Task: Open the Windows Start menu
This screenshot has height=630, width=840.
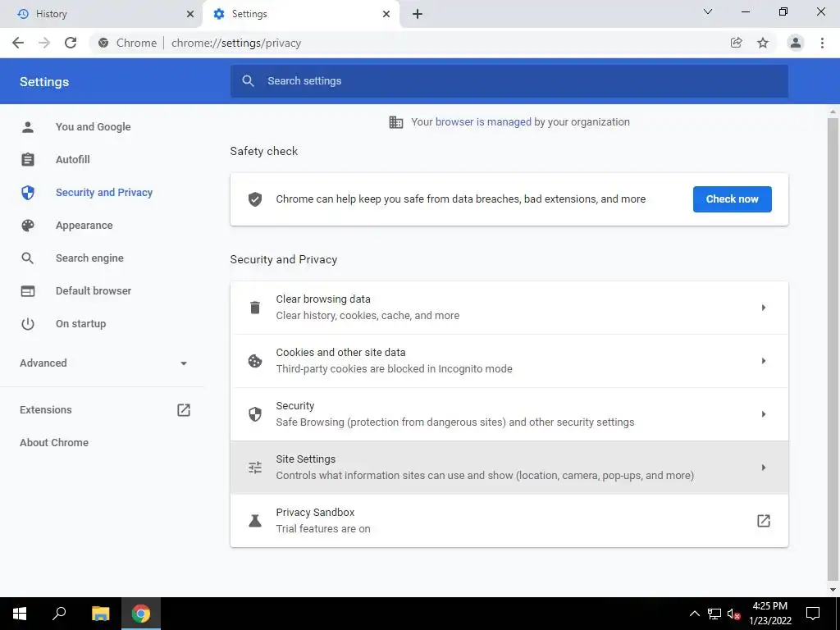Action: coord(20,614)
